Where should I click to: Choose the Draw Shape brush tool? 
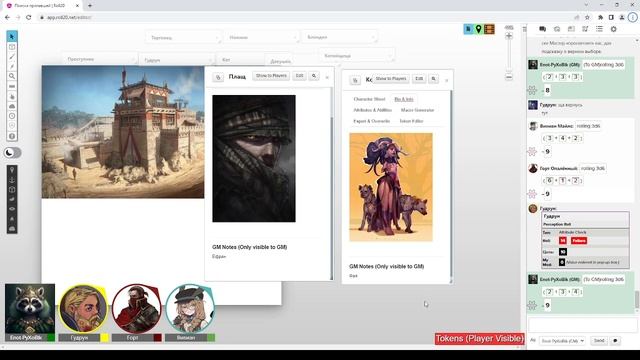tap(12, 57)
